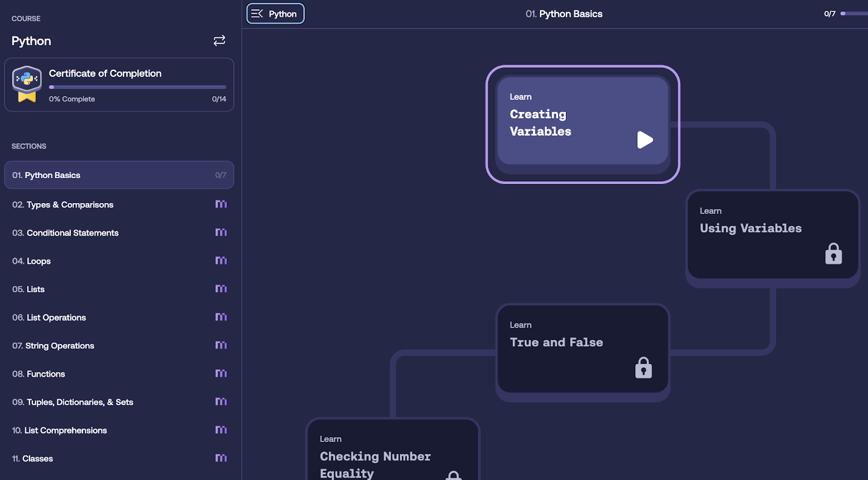The image size is (868, 480).
Task: Click the switch course arrows icon
Action: tap(219, 41)
